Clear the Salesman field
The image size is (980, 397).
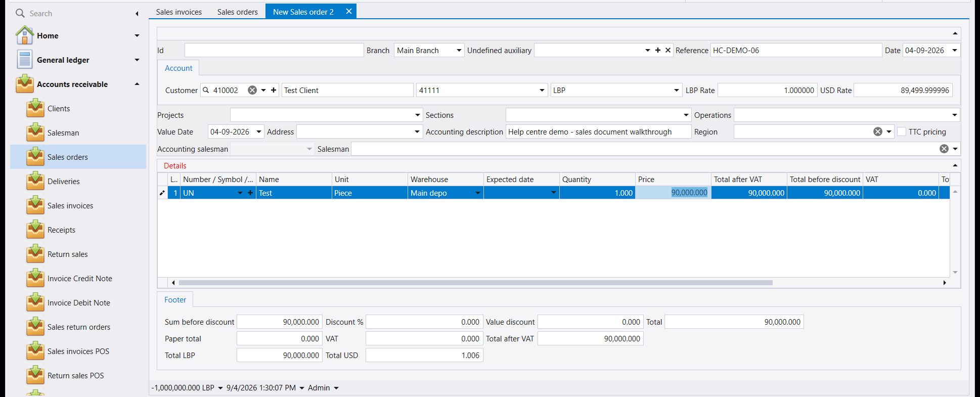pyautogui.click(x=944, y=149)
